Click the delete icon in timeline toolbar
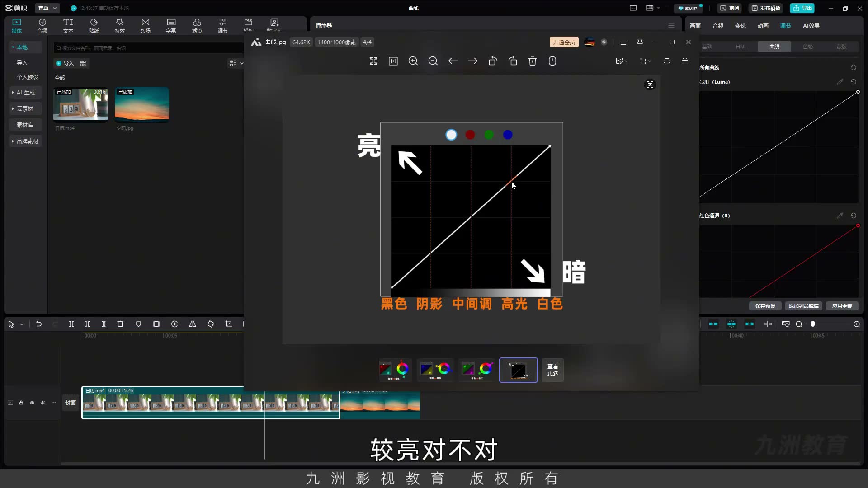Image resolution: width=868 pixels, height=488 pixels. (x=120, y=324)
